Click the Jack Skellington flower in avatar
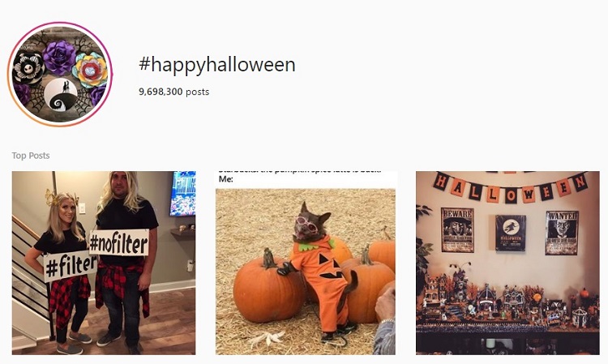This screenshot has width=608, height=364. click(28, 68)
